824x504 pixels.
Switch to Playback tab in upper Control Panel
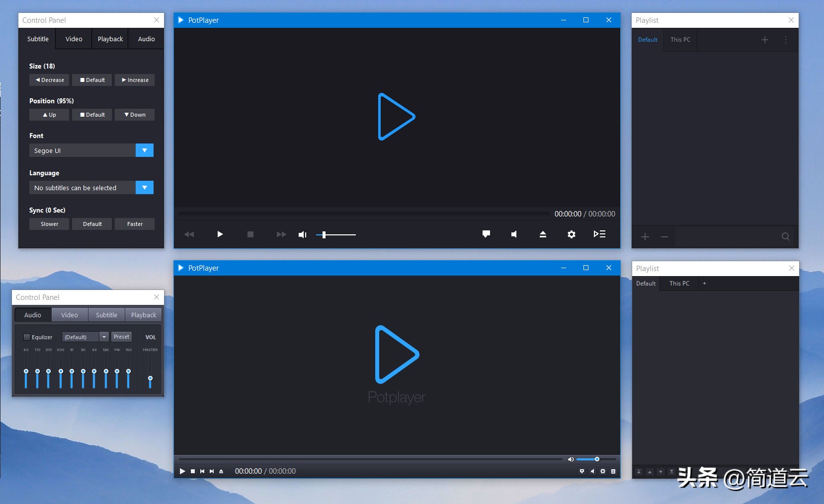coord(110,39)
